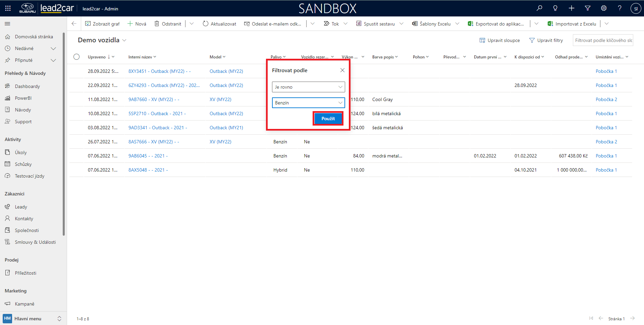Image resolution: width=644 pixels, height=325 pixels.
Task: Click the search magnifier icon in header
Action: coord(539,8)
